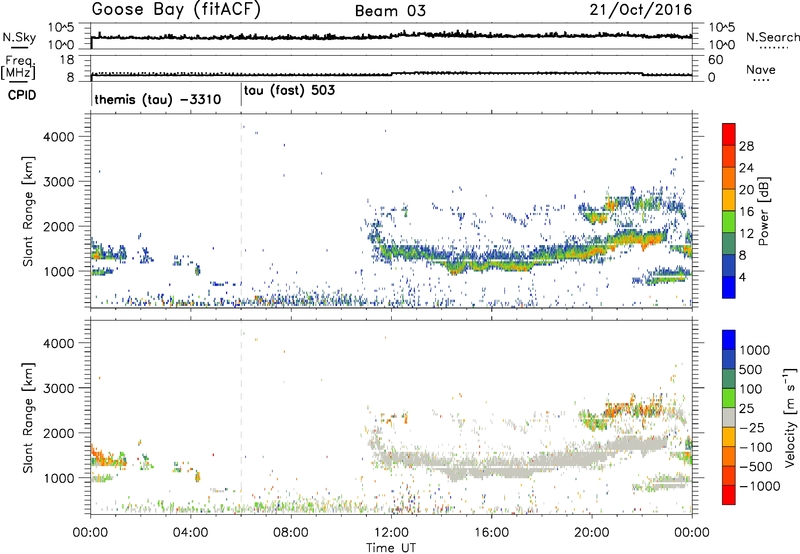
Task: Click 'Slant Range [km]' title of velocity panel
Action: (x=28, y=417)
